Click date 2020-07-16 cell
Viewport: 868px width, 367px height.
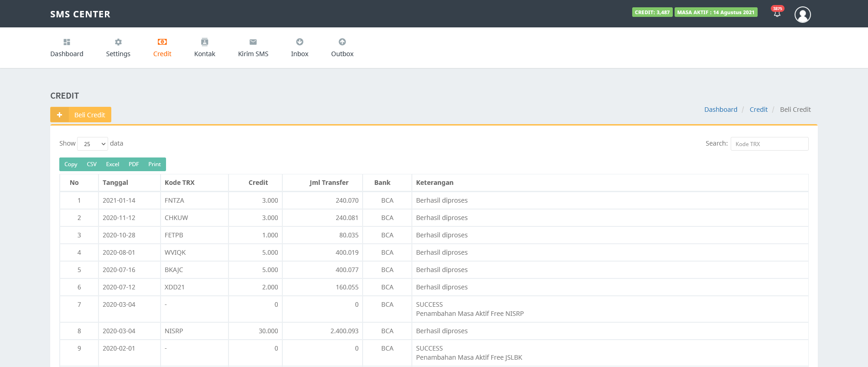click(130, 270)
